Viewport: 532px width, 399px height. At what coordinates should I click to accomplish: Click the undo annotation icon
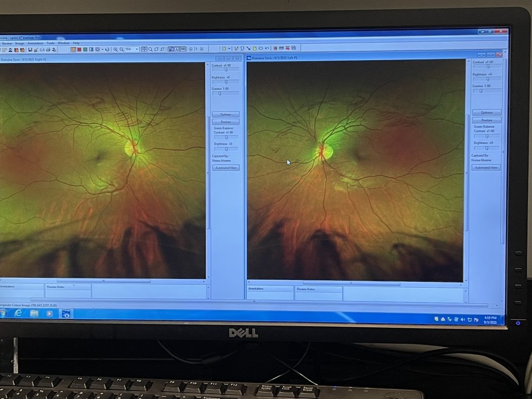pyautogui.click(x=267, y=48)
